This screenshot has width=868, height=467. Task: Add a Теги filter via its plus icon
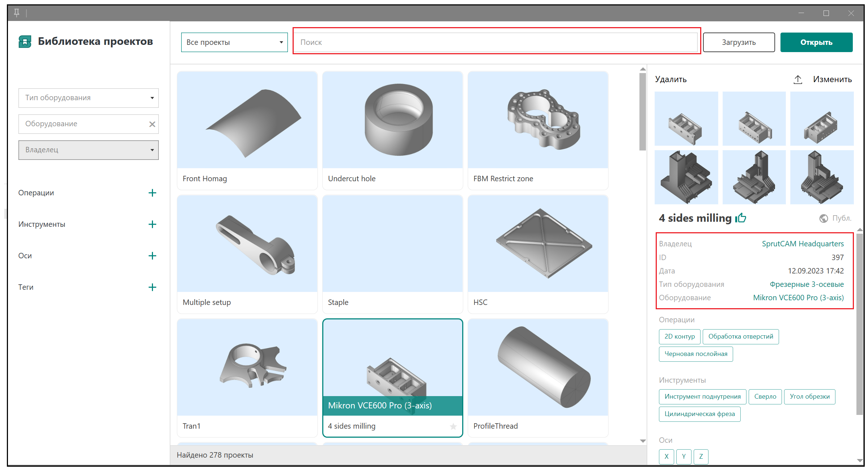tap(152, 287)
